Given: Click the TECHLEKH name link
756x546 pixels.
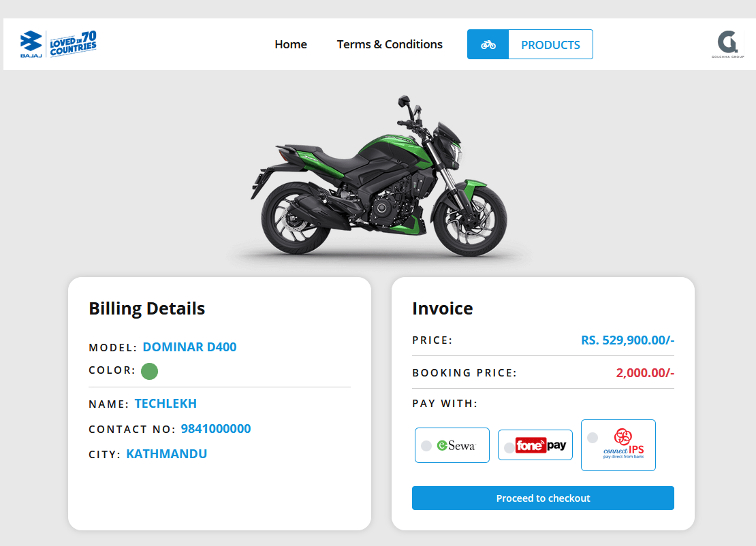Looking at the screenshot, I should click(x=166, y=403).
